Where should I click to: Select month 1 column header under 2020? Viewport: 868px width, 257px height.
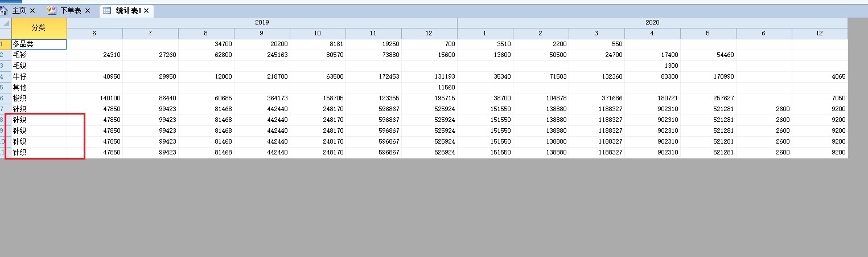pos(485,34)
